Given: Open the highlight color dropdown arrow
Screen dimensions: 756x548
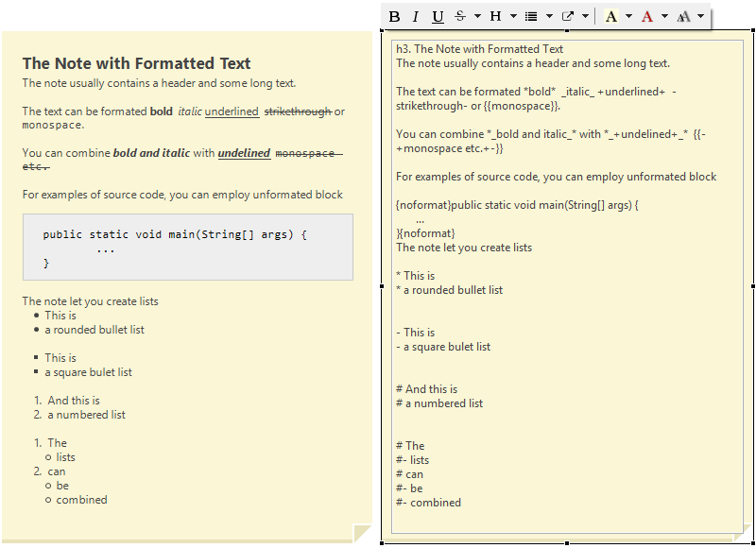Looking at the screenshot, I should point(628,16).
